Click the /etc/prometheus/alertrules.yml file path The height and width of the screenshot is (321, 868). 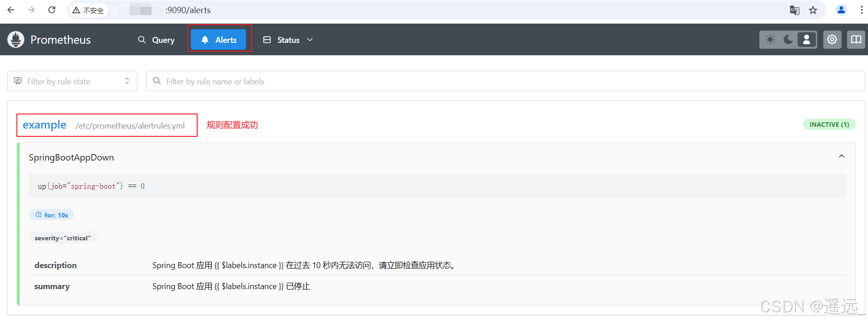tap(130, 126)
